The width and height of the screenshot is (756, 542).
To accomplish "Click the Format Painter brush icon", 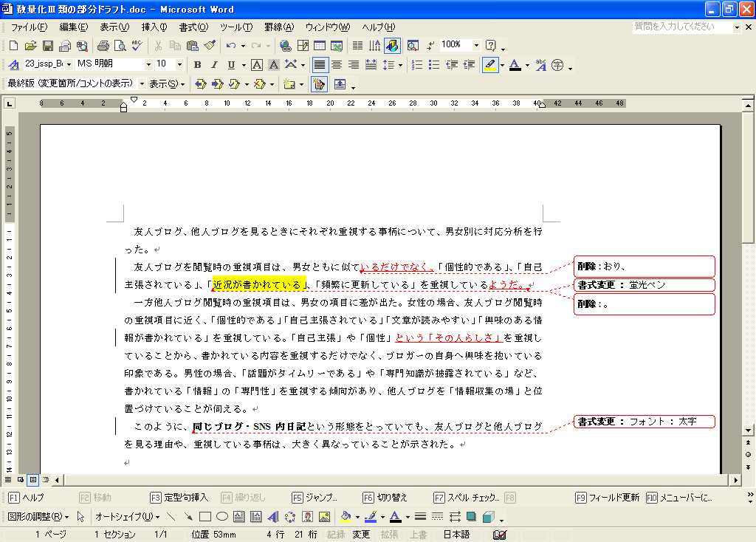I will pyautogui.click(x=210, y=46).
